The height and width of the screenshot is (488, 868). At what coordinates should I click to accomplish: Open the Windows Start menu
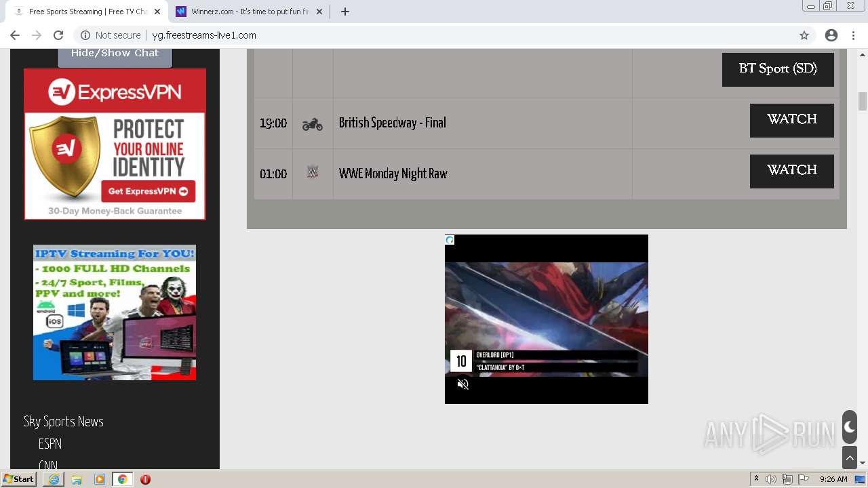point(18,479)
